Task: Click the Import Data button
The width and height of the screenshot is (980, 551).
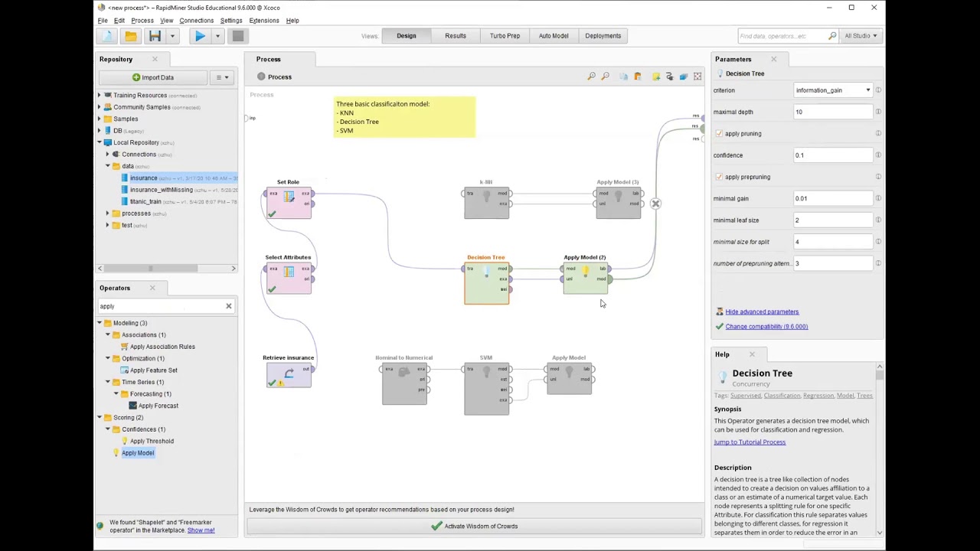Action: point(152,77)
